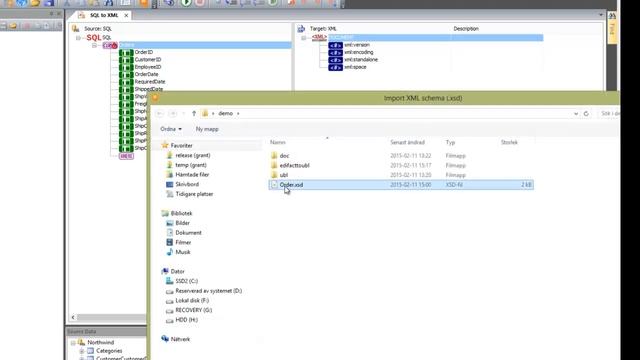Collapse the Orders node in the source tree

(94, 45)
